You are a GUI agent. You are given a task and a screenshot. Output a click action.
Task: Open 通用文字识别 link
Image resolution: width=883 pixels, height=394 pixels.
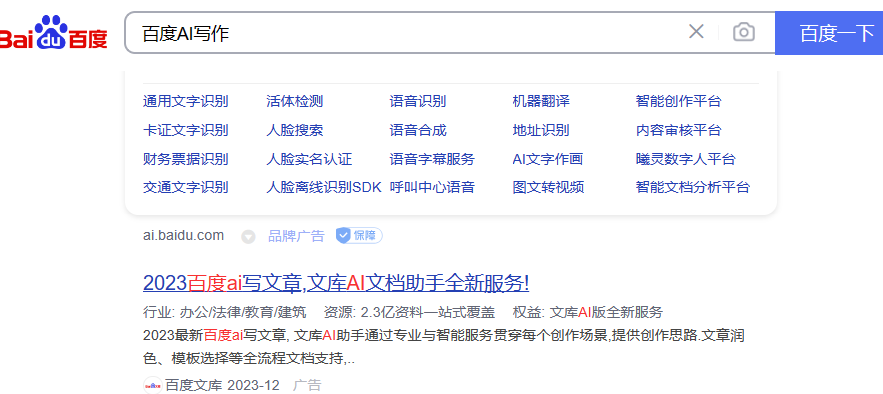[x=185, y=101]
